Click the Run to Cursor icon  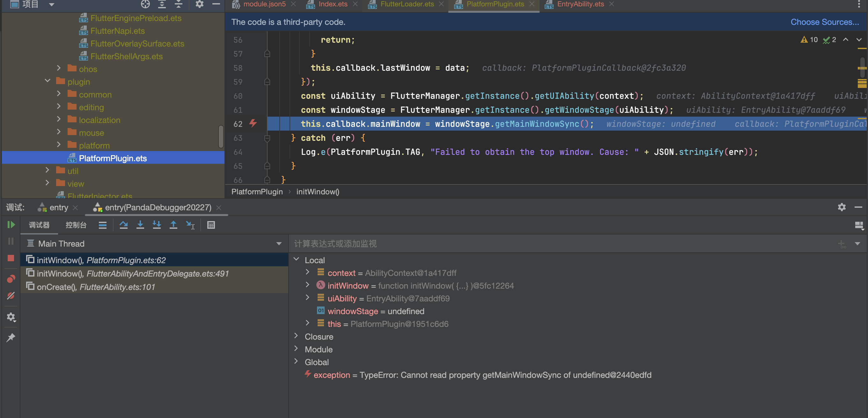coord(190,225)
